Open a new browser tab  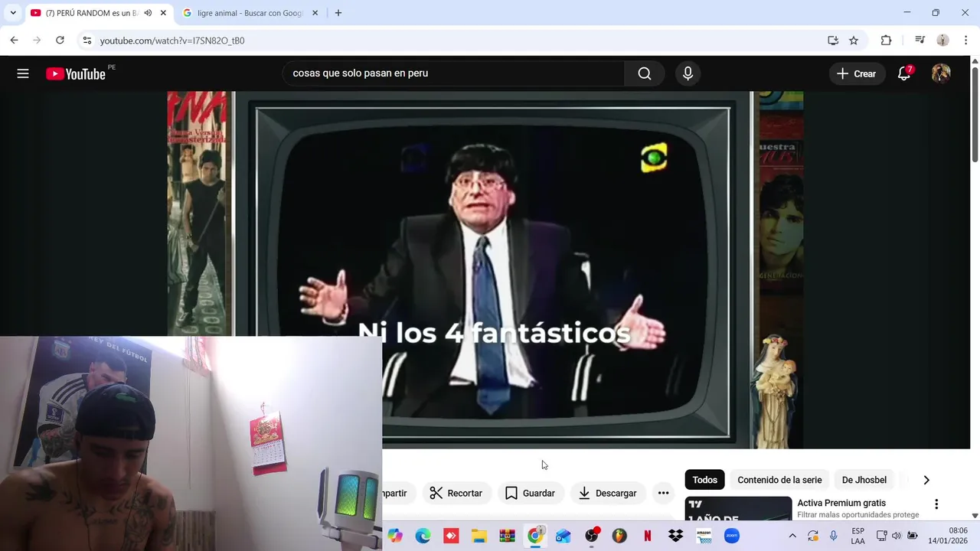pos(338,13)
